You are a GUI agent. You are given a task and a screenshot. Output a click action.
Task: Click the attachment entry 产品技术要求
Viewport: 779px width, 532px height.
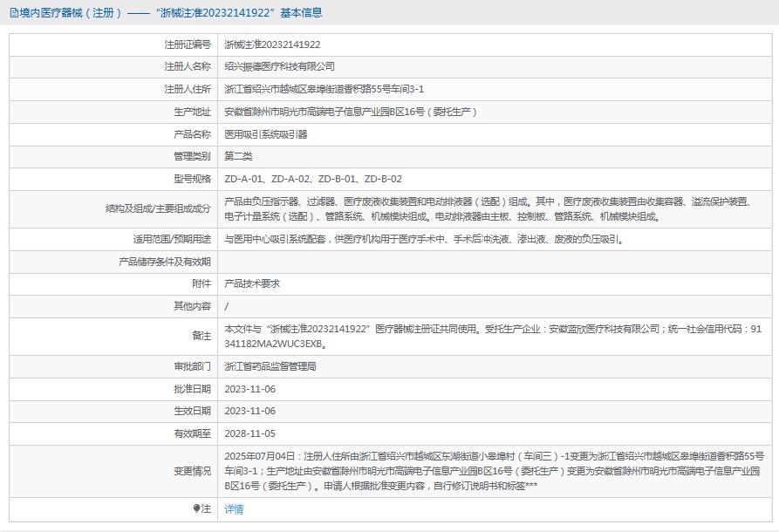[x=252, y=283]
